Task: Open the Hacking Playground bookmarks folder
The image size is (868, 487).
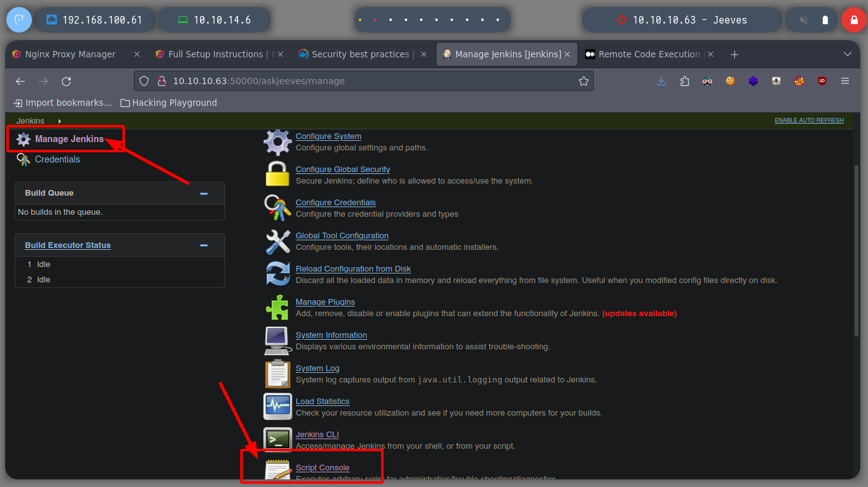Action: click(x=169, y=103)
